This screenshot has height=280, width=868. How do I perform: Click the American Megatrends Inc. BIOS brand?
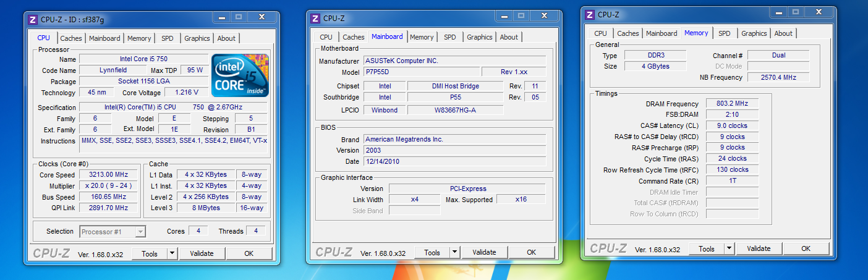[454, 140]
